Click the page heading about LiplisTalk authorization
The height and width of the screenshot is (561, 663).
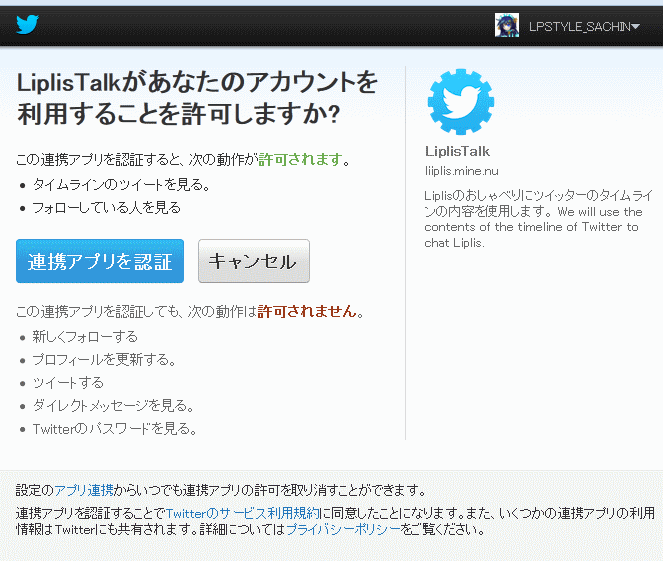[x=197, y=98]
